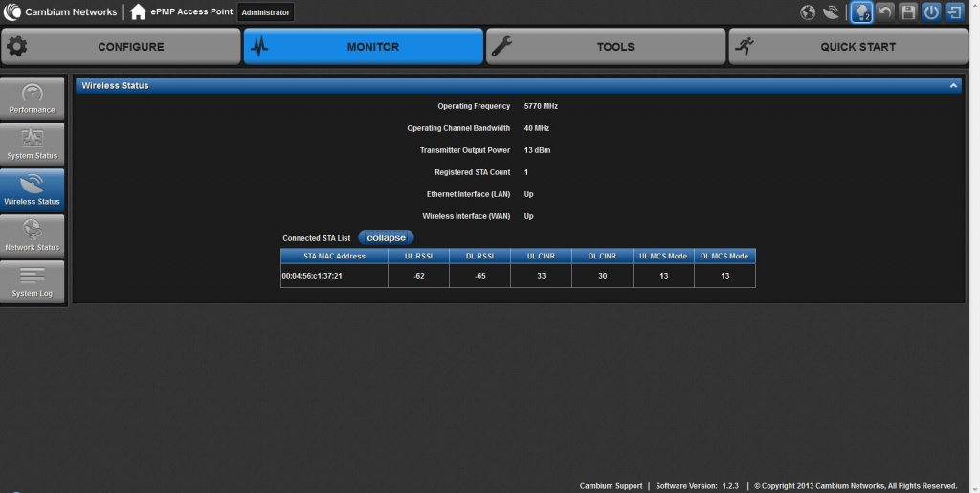Screen dimensions: 980x493
Task: Click the Cambium Support link
Action: [611, 486]
